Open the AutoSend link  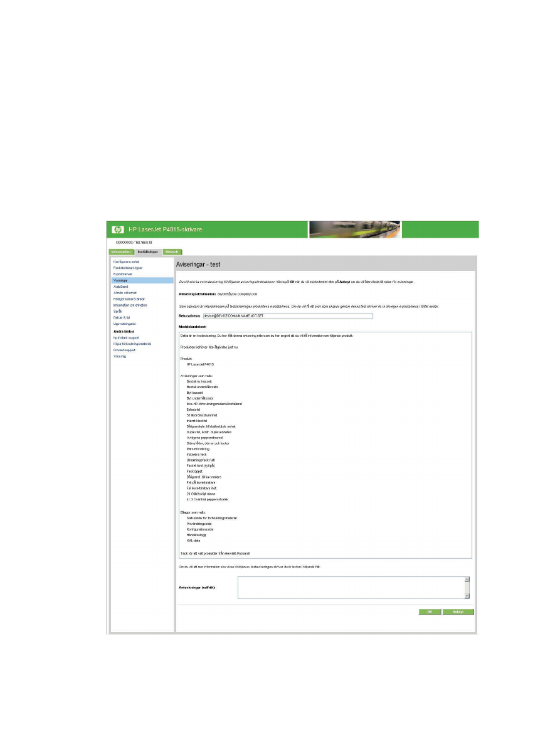coord(120,287)
